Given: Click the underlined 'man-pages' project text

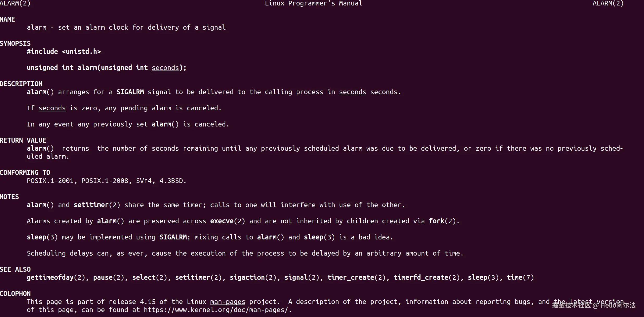Looking at the screenshot, I should (227, 302).
